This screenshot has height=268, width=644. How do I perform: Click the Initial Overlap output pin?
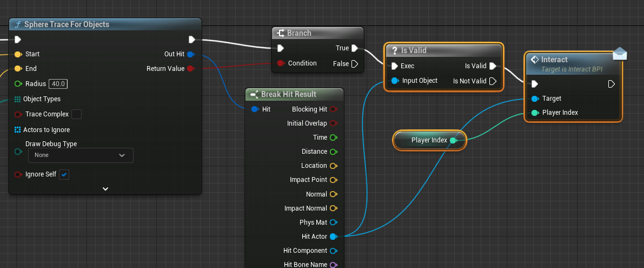[334, 123]
